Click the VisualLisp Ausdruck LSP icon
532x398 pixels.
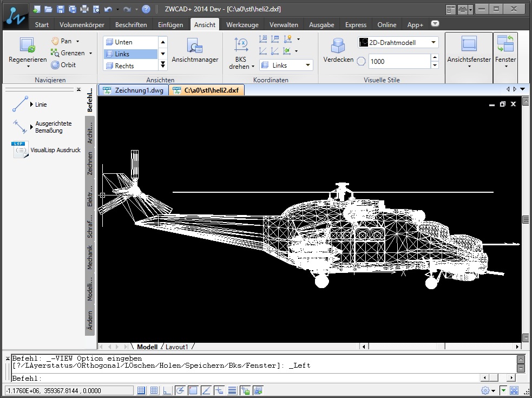coord(19,150)
